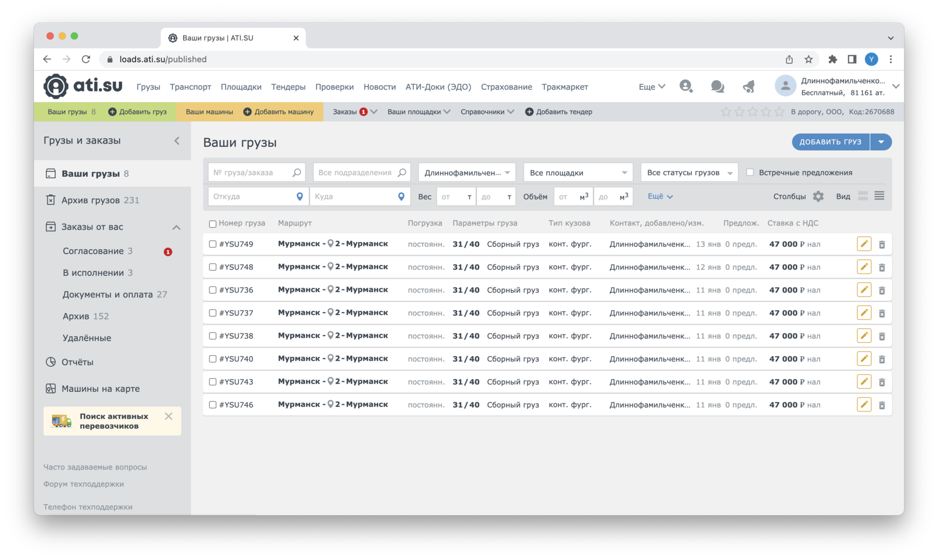Expand the Ещё filters link
This screenshot has width=938, height=560.
click(x=660, y=197)
